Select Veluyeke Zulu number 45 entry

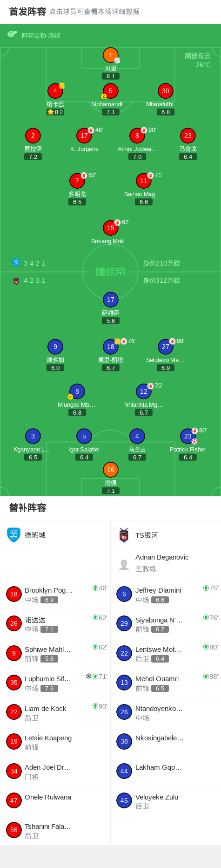[166, 800]
